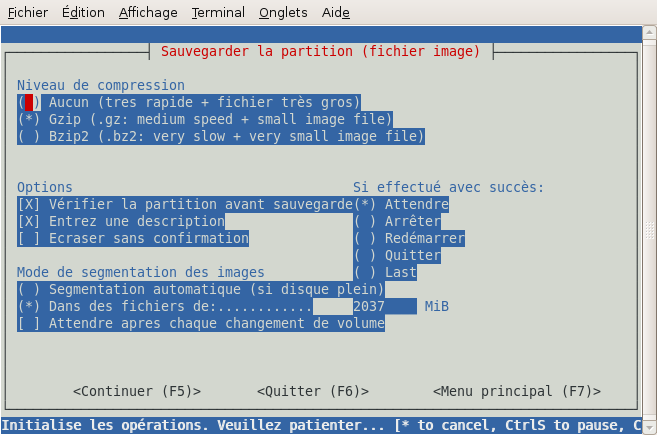This screenshot has width=657, height=435.
Task: Click Mode de segmentation des images heading
Action: tap(141, 272)
